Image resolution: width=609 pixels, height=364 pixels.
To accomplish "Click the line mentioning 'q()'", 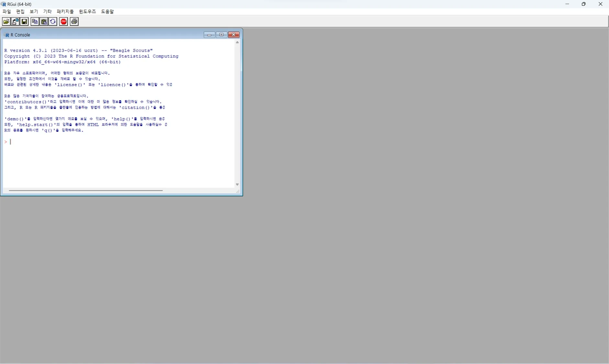I will pyautogui.click(x=44, y=130).
